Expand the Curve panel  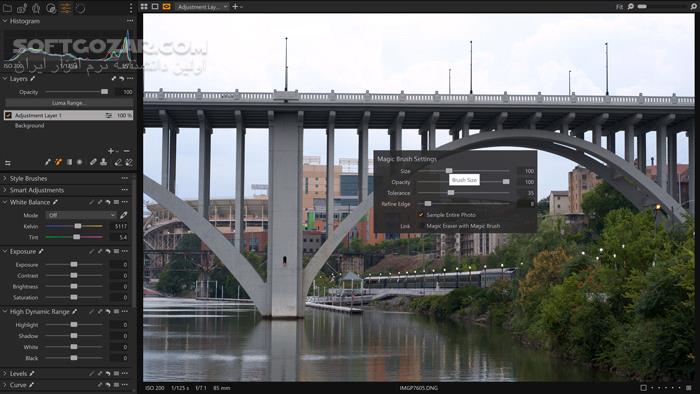[5, 385]
